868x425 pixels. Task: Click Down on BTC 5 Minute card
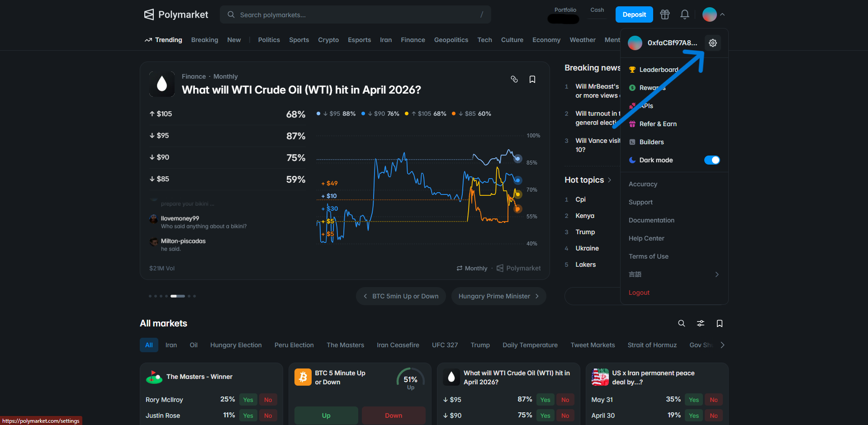coord(394,416)
